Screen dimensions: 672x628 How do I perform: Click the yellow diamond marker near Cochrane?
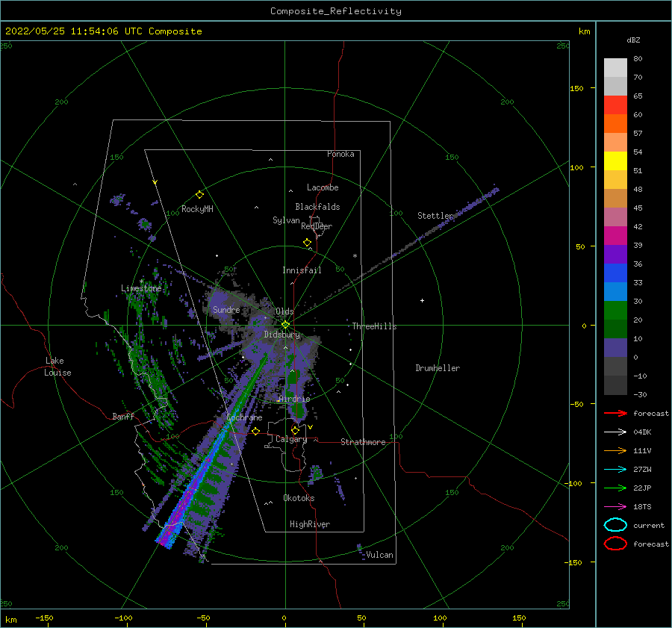(255, 431)
